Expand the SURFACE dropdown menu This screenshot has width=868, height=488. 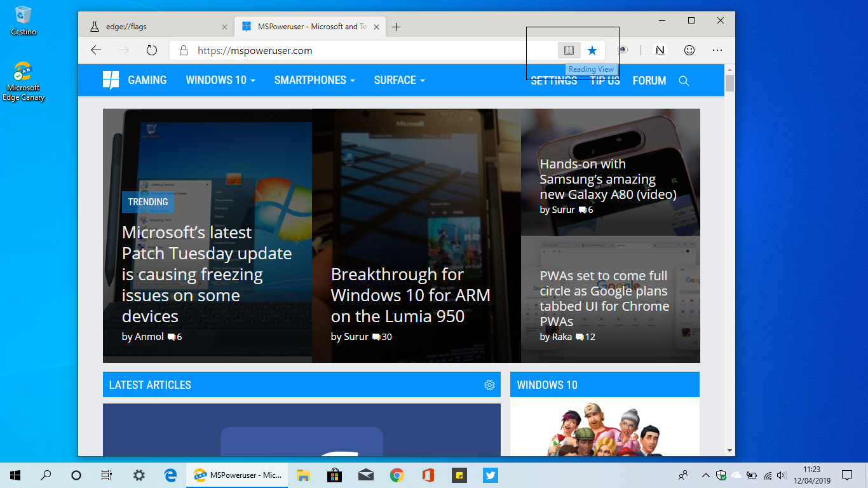pos(399,80)
